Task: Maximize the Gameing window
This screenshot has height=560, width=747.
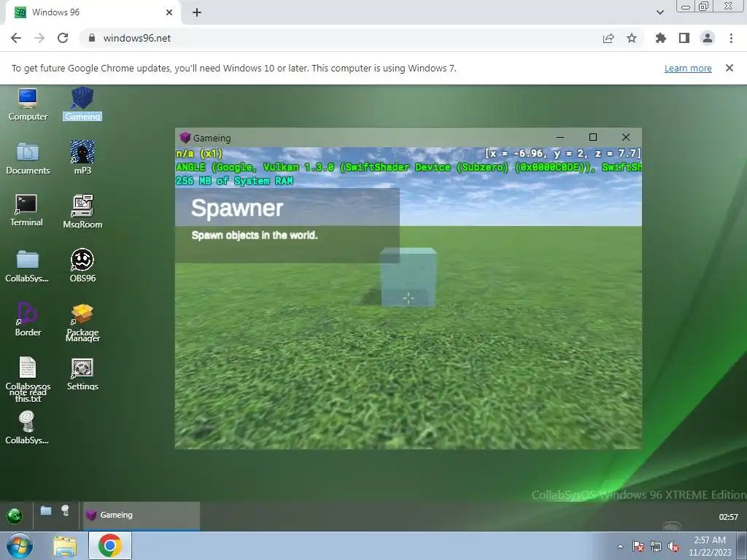Action: [593, 137]
